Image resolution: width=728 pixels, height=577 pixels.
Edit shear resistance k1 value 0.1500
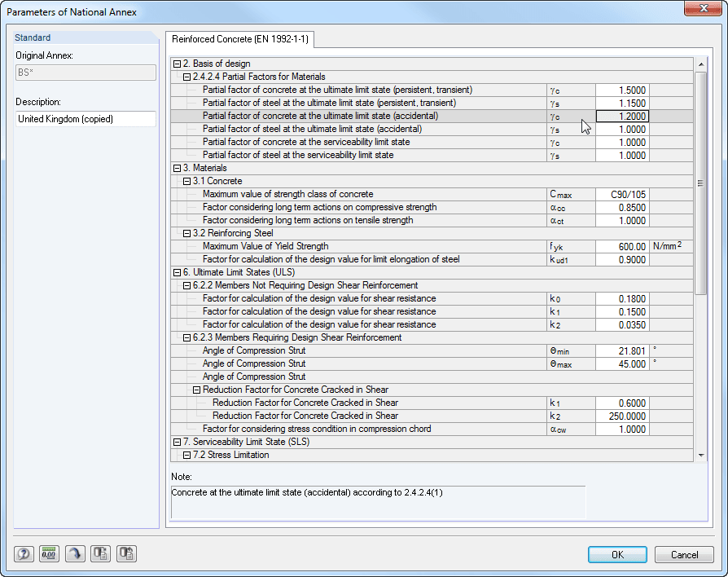tap(622, 312)
